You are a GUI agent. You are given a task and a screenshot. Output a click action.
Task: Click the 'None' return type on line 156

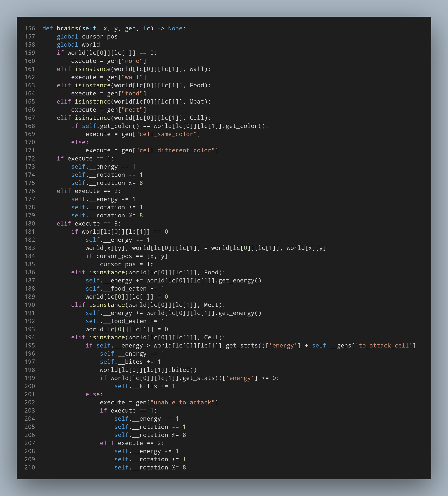click(x=175, y=28)
